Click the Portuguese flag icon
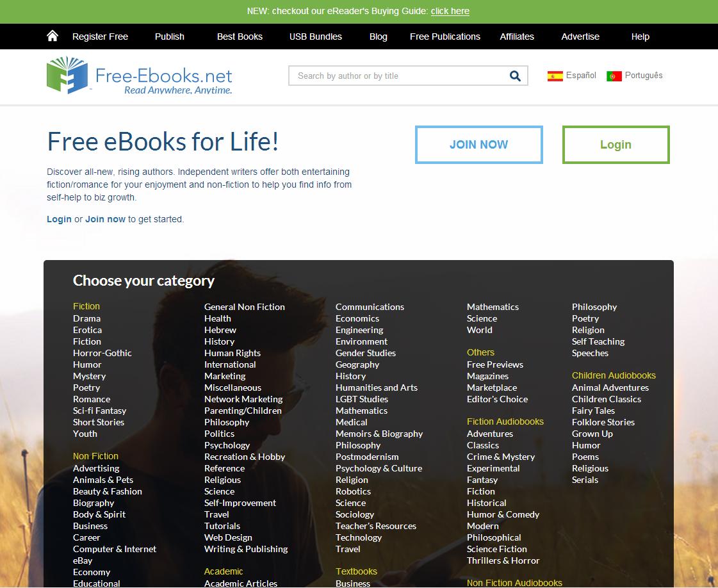Screen dimensions: 718x588 coord(614,76)
